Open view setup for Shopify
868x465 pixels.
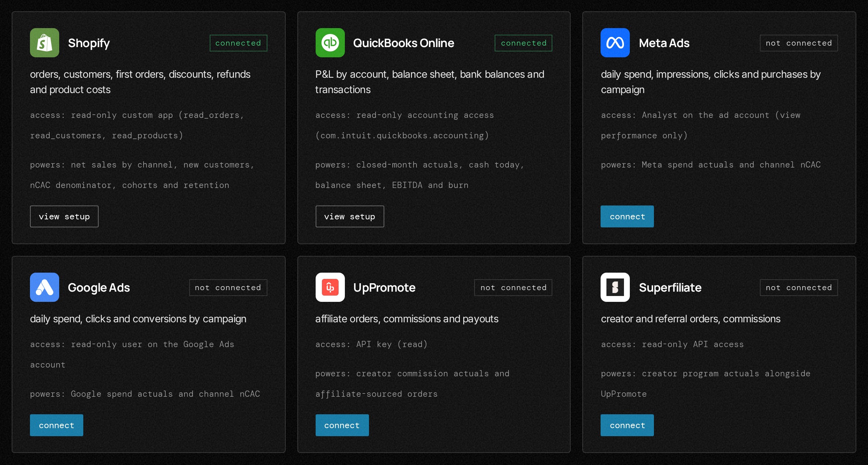coord(64,216)
